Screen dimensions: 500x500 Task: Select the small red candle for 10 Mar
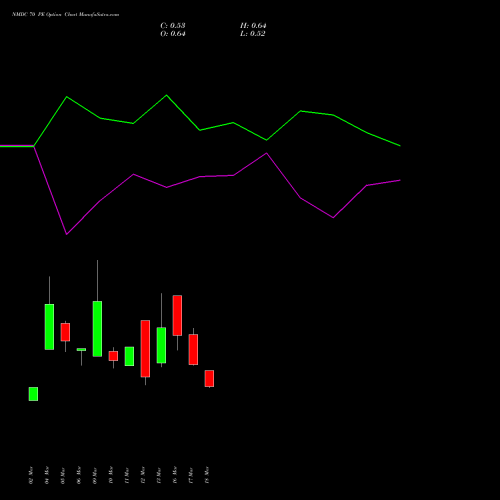coord(113,356)
